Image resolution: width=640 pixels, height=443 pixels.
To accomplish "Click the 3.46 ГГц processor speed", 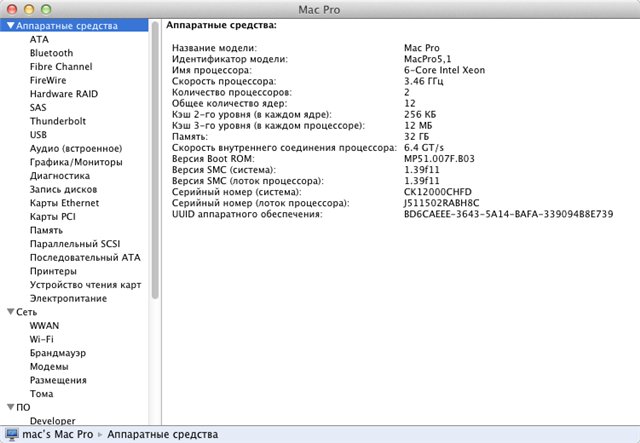I will pos(423,81).
